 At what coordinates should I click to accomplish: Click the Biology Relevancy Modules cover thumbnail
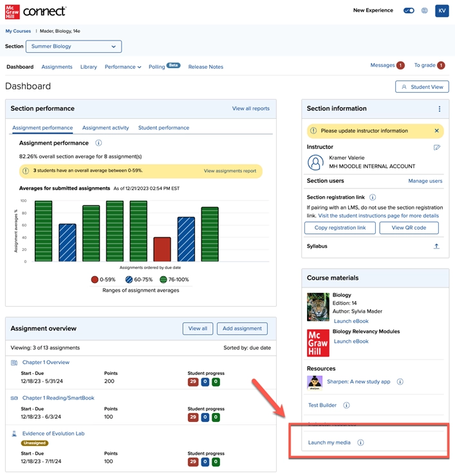[318, 343]
